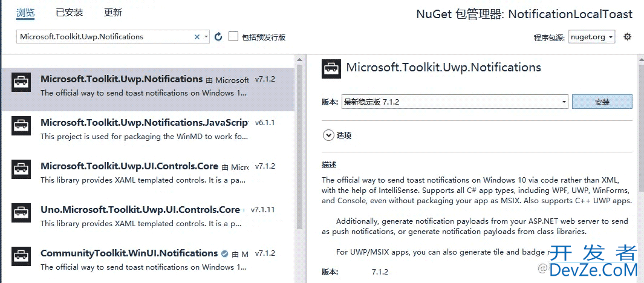The height and width of the screenshot is (283, 644).
Task: Open package source settings gear
Action: [627, 36]
